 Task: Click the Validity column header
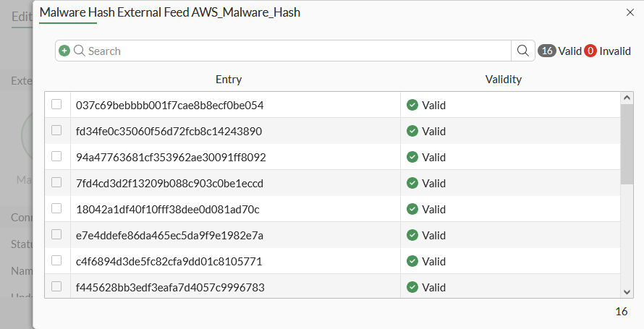pyautogui.click(x=504, y=80)
